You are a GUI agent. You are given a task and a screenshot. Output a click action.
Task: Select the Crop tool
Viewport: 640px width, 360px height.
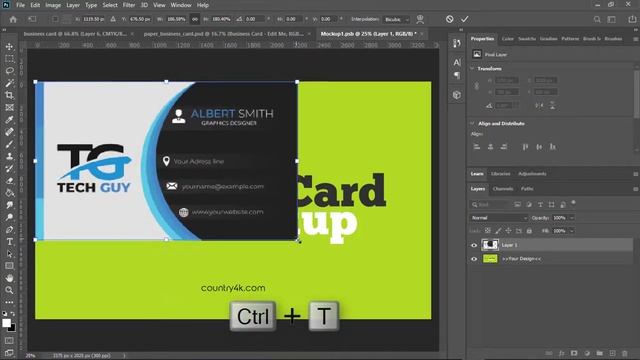(9, 96)
